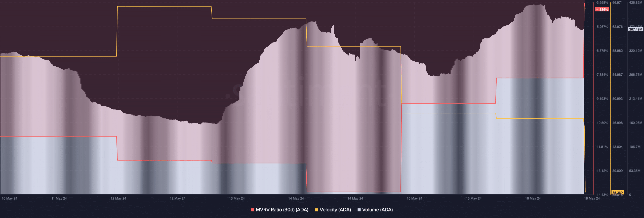
Task: Click the 39.009 velocity axis label
Action: click(618, 171)
